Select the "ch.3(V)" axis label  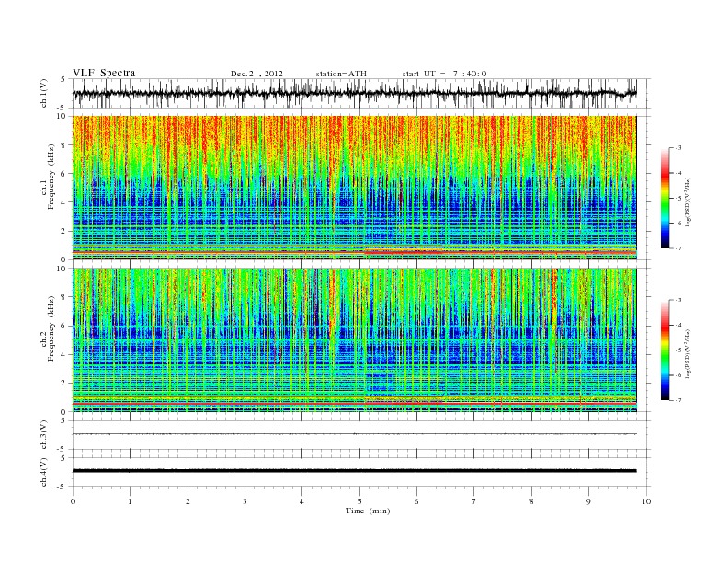(x=43, y=435)
